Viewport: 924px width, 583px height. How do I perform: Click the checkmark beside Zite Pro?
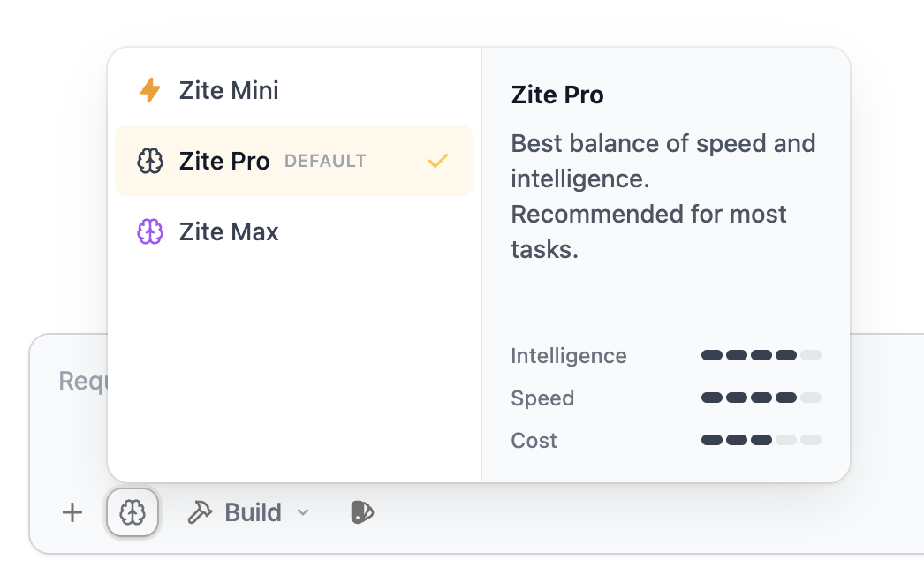(437, 161)
